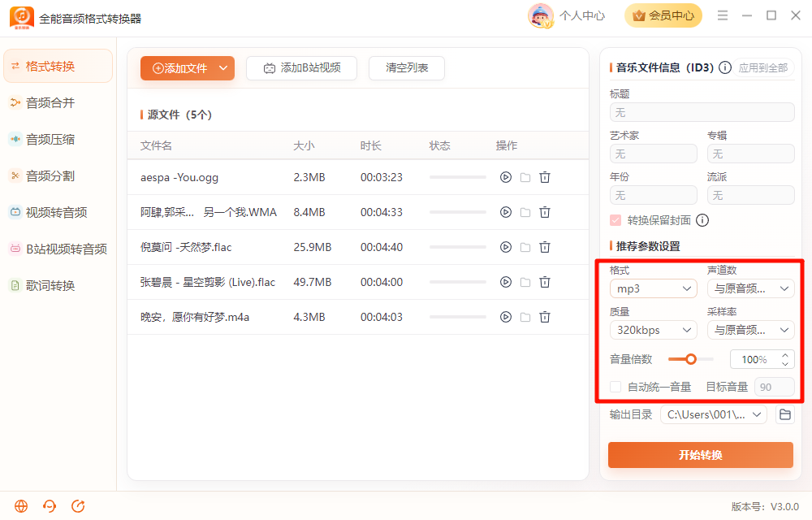Check for updates refresh icon
This screenshot has width=812, height=520.
(78, 506)
